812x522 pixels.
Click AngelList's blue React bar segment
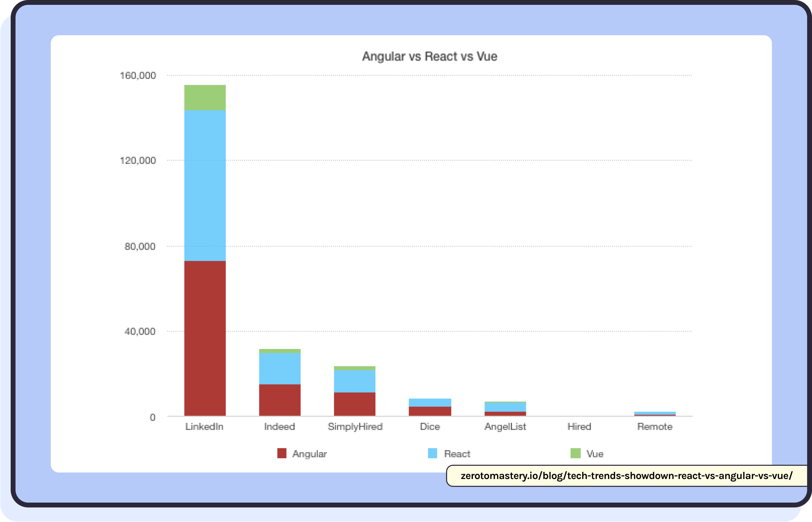tap(505, 407)
